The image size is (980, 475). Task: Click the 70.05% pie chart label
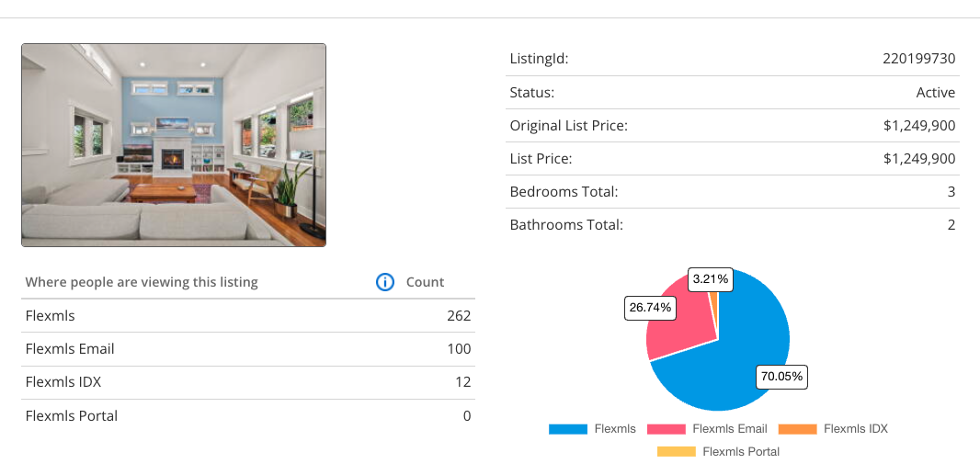[781, 376]
